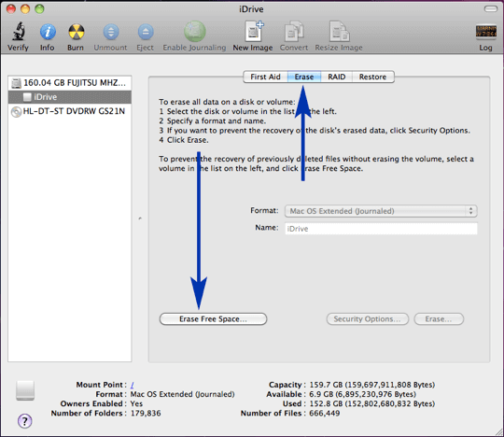This screenshot has width=504, height=437.
Task: Create a New Image from toolbar
Action: tap(254, 31)
